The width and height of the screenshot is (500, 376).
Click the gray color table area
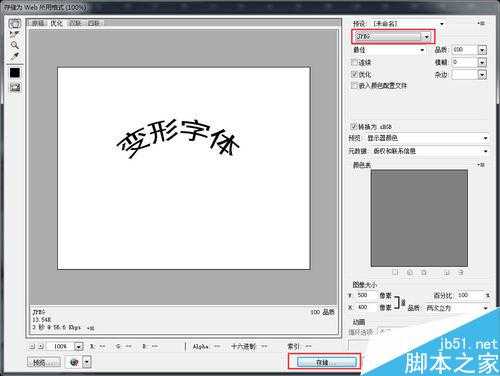tap(419, 218)
